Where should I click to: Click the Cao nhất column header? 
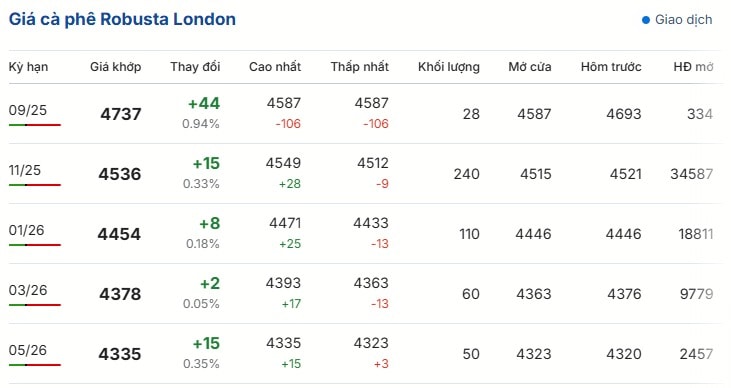[275, 67]
